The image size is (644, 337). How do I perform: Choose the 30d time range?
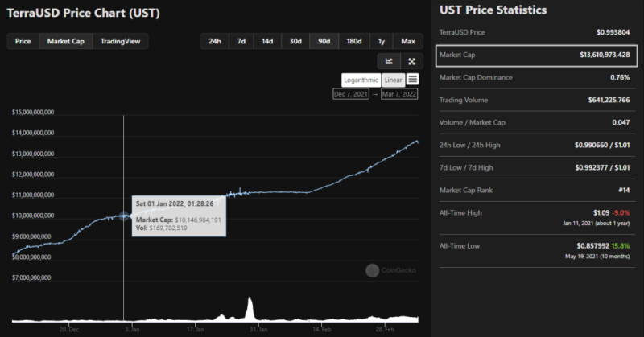point(295,41)
